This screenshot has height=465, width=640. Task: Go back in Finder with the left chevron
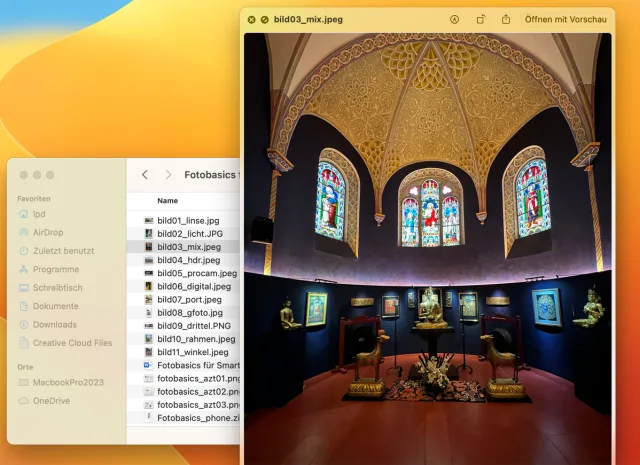tap(144, 175)
